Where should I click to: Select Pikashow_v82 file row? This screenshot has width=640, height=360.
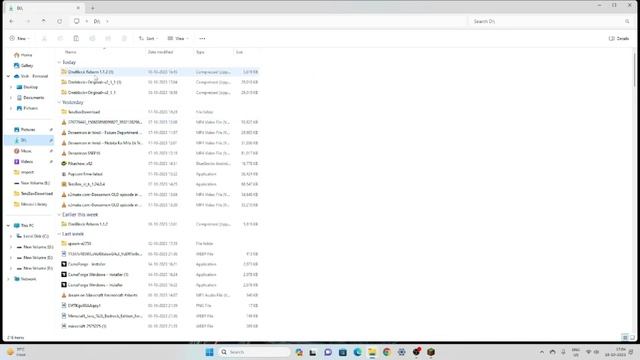point(160,163)
